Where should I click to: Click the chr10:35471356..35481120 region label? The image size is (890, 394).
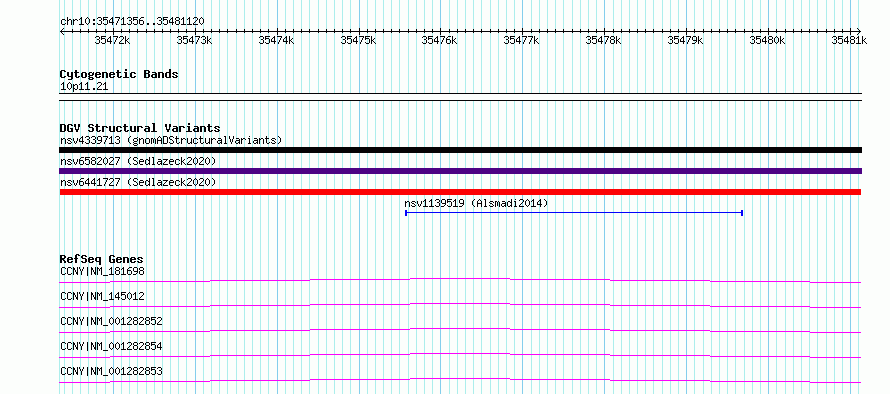click(x=132, y=21)
